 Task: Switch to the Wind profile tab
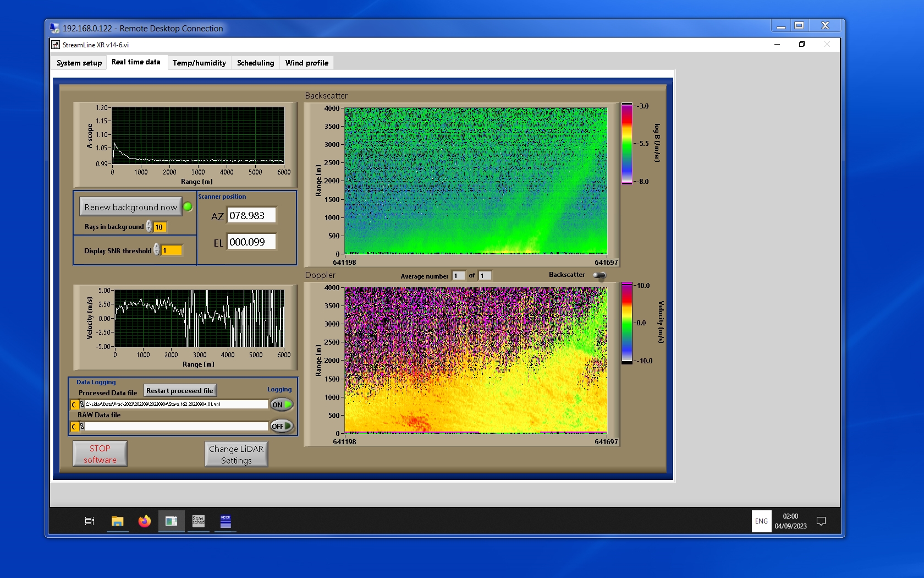click(306, 63)
